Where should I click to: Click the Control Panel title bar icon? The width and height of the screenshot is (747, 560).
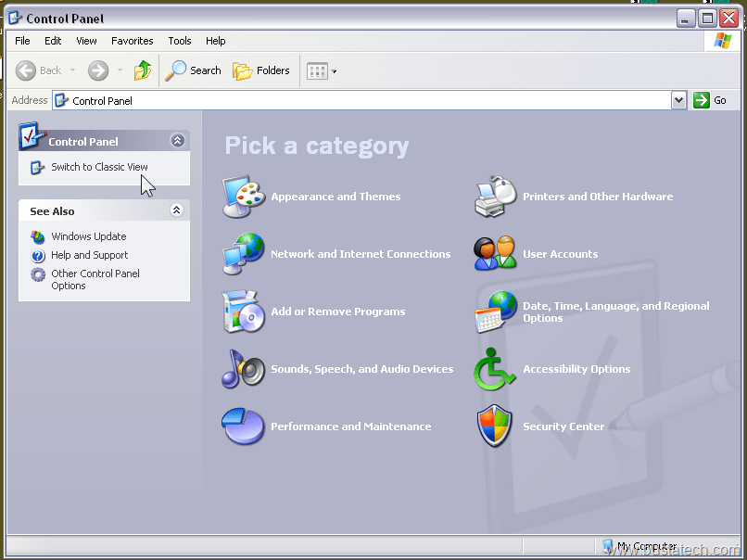coord(15,19)
